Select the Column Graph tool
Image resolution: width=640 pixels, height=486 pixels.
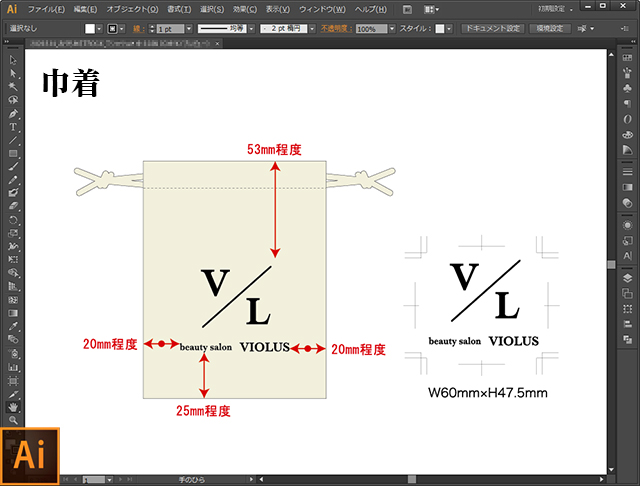click(x=13, y=367)
